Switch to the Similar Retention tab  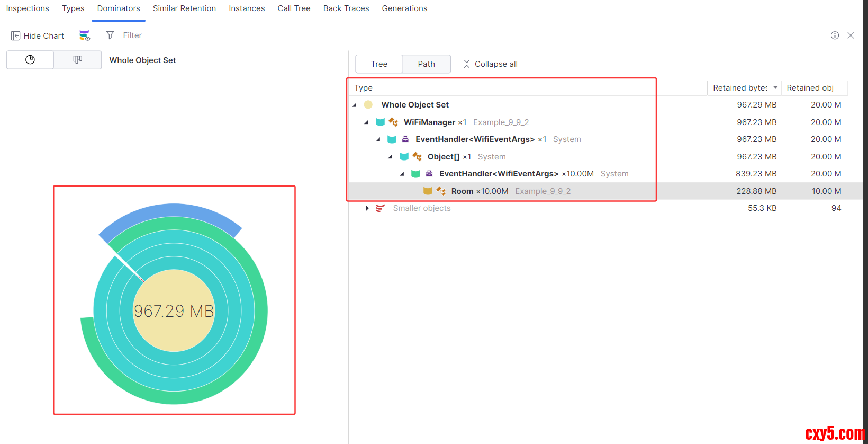pyautogui.click(x=184, y=8)
